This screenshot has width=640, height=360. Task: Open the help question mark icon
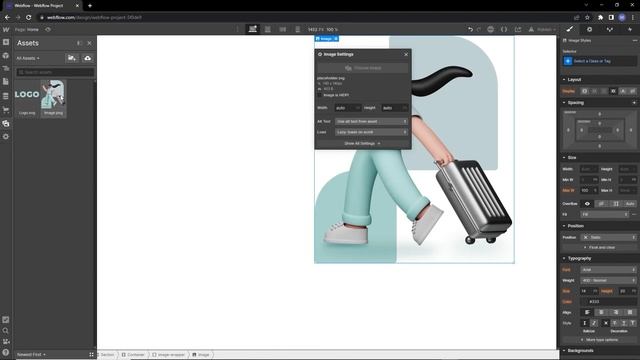pyautogui.click(x=6, y=352)
